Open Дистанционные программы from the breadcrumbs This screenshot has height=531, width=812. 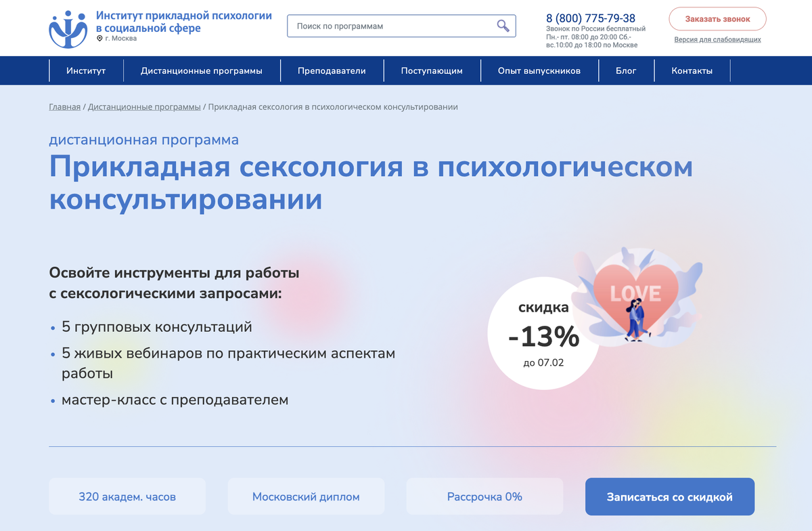tap(145, 106)
